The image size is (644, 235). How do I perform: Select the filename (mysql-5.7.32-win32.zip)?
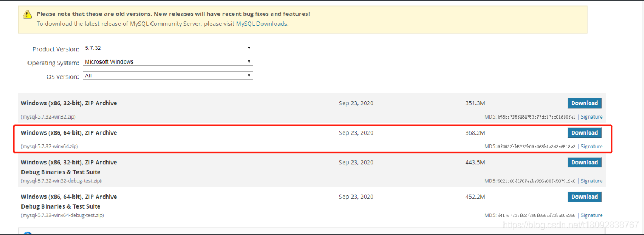click(x=48, y=117)
